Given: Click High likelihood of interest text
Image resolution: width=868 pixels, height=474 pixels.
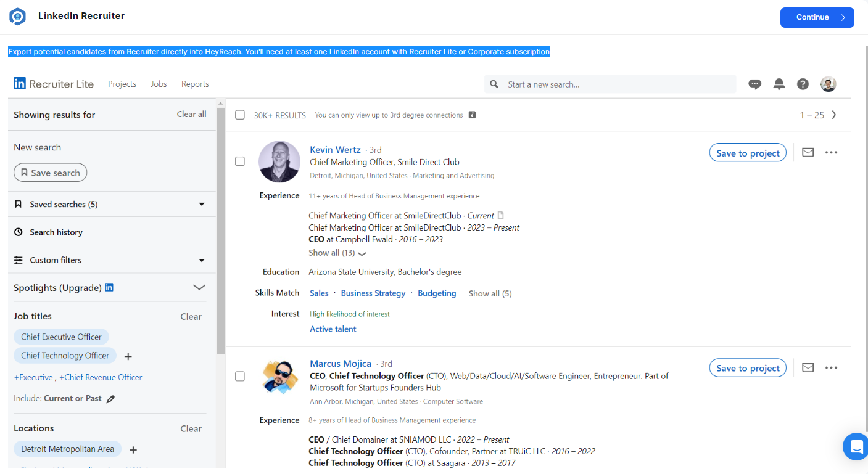Looking at the screenshot, I should pos(350,314).
